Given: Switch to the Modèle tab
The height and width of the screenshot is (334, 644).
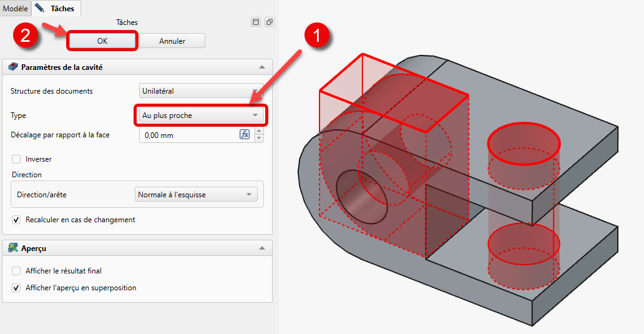Looking at the screenshot, I should pos(15,9).
